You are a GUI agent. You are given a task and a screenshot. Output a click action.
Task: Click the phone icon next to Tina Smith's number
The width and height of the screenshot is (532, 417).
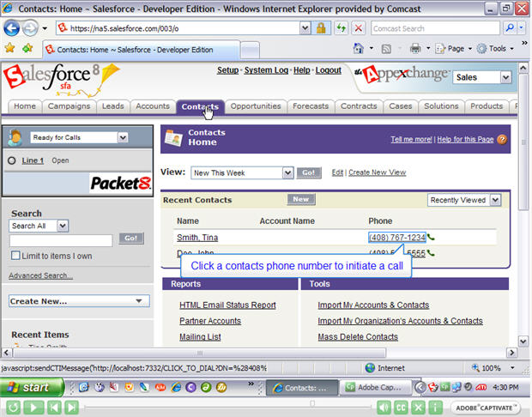(432, 238)
